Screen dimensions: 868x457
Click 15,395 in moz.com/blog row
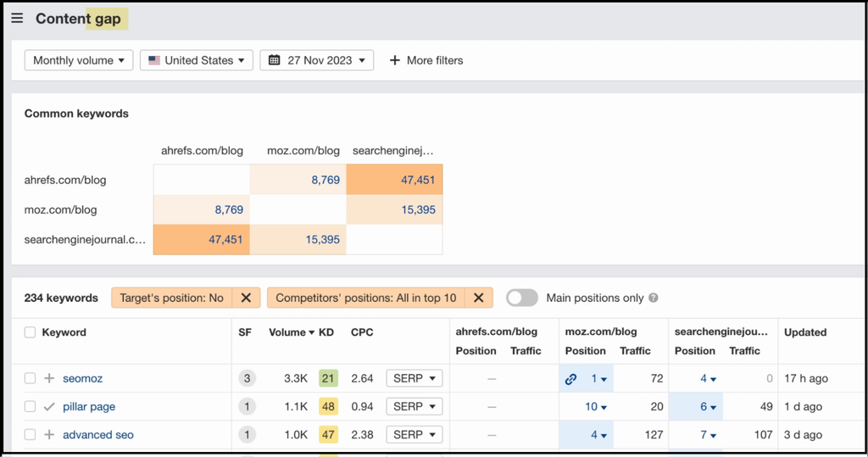[x=418, y=210]
